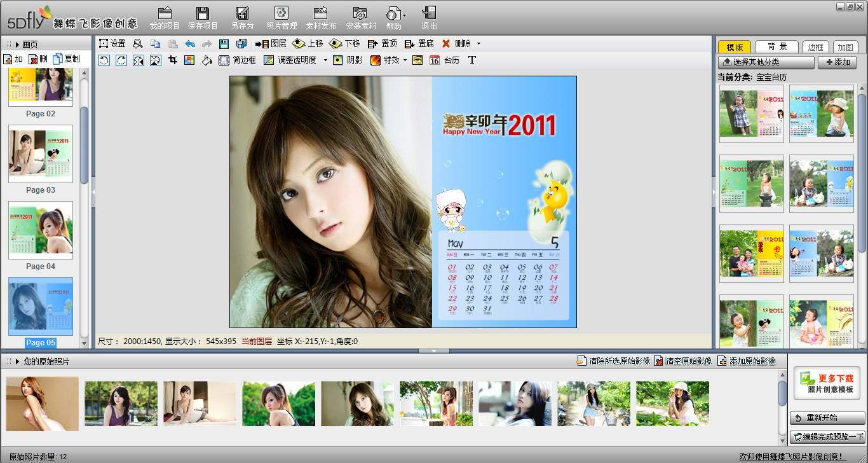Flip image horizontally
Image resolution: width=868 pixels, height=463 pixels.
click(138, 60)
